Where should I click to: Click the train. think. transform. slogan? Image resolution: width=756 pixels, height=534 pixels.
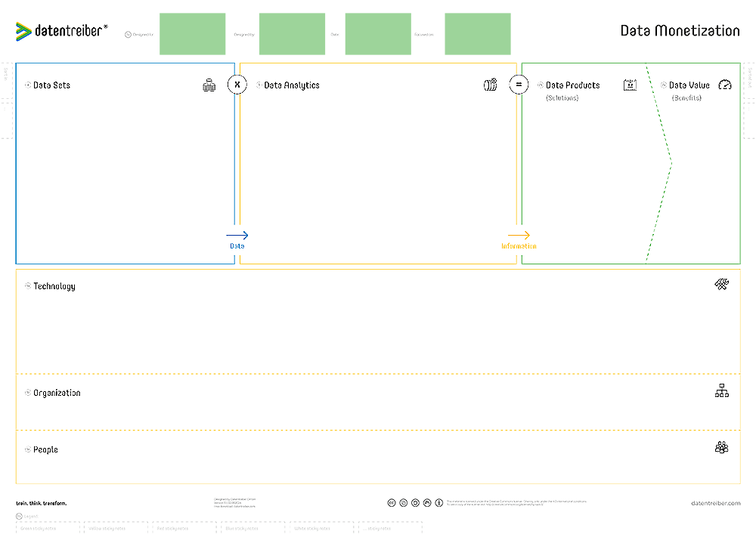(x=42, y=503)
